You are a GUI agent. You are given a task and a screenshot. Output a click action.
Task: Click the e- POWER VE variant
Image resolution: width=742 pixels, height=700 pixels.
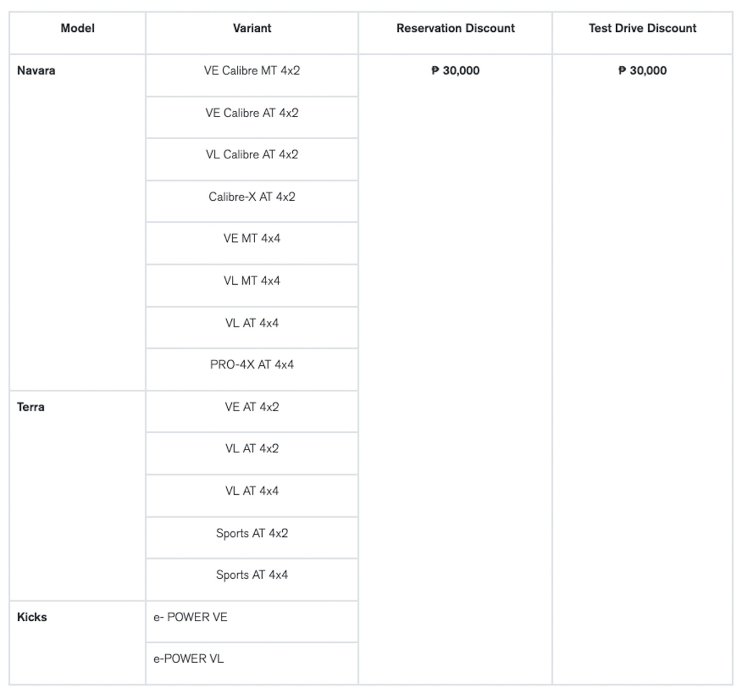(x=190, y=617)
